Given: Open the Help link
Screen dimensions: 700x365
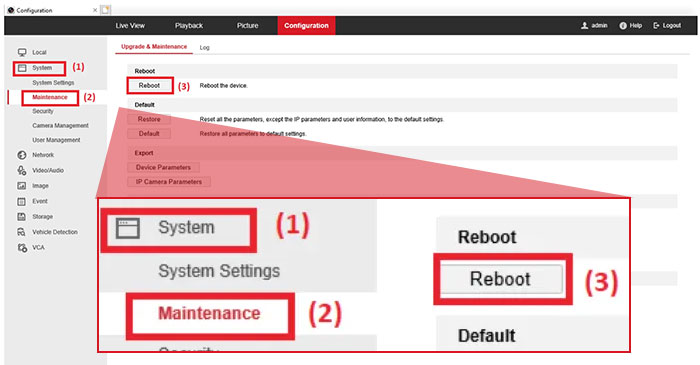Looking at the screenshot, I should pos(636,25).
